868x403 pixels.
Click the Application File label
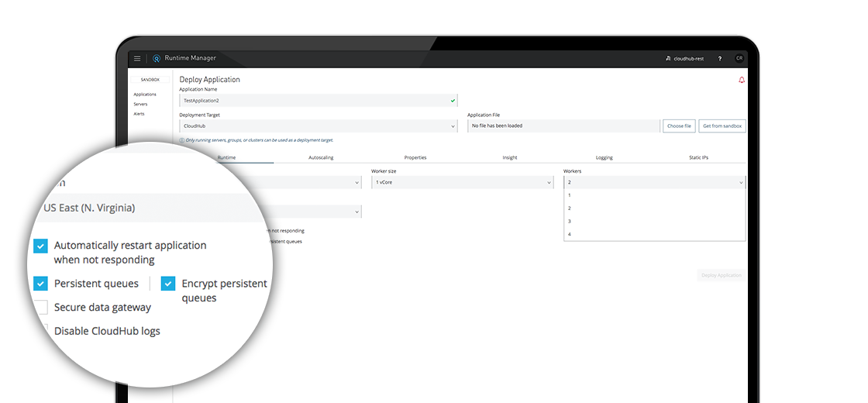pos(484,115)
